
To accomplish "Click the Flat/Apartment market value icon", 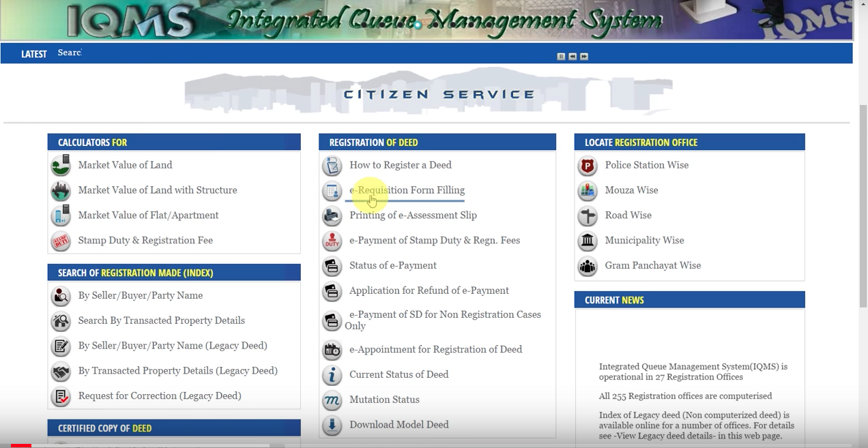I will coord(61,215).
